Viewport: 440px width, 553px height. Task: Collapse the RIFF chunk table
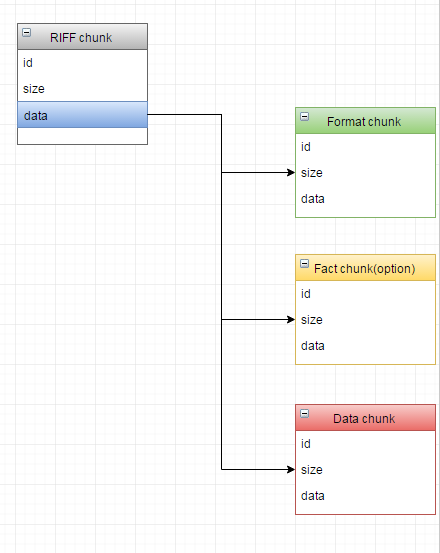click(x=26, y=32)
